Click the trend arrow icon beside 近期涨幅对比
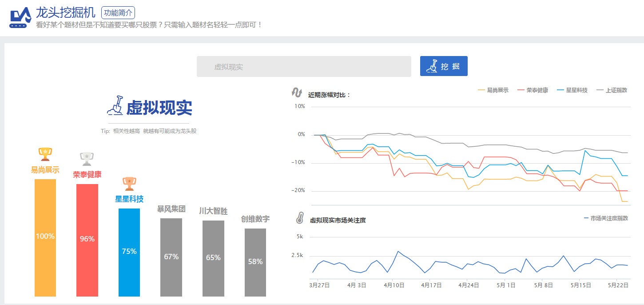The height and width of the screenshot is (305, 644). click(297, 92)
